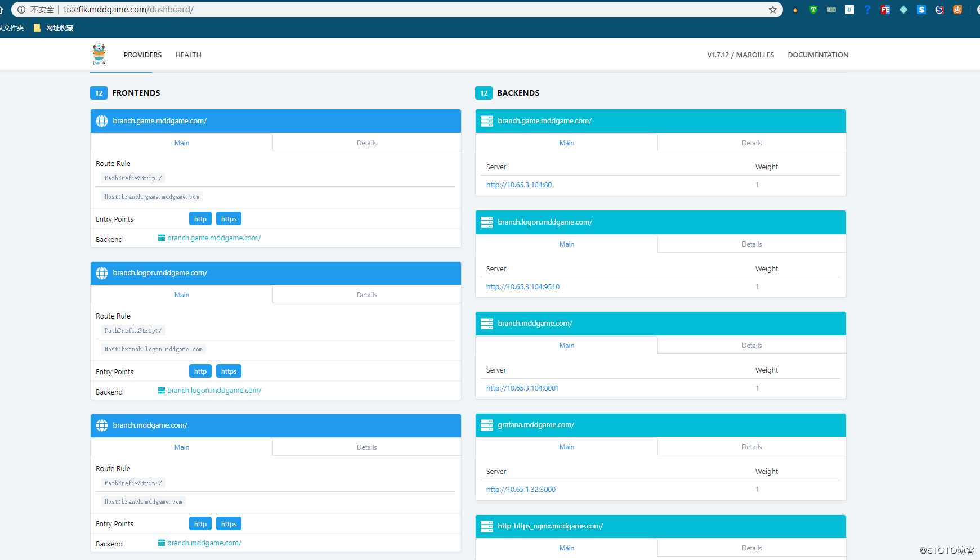Click globe icon of branch.mddgame.com frontend
Screen dimensions: 980x560
(102, 425)
